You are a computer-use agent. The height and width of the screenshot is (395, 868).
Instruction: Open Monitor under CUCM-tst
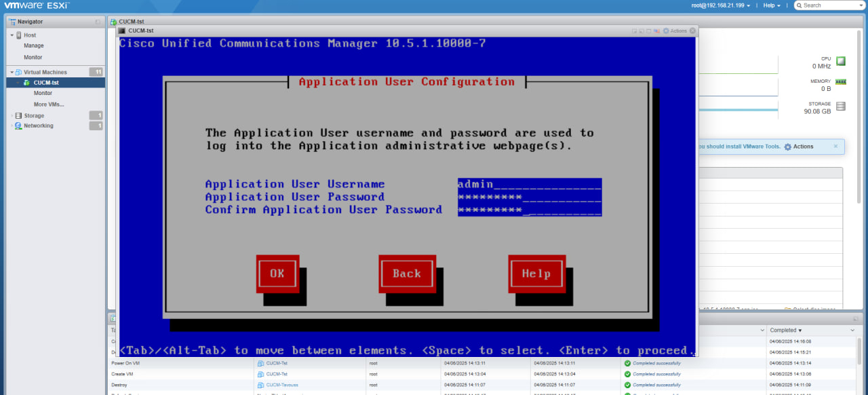[43, 93]
